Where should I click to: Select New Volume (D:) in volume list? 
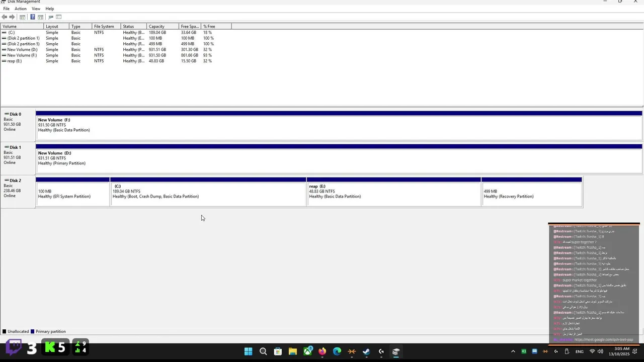(x=116, y=50)
